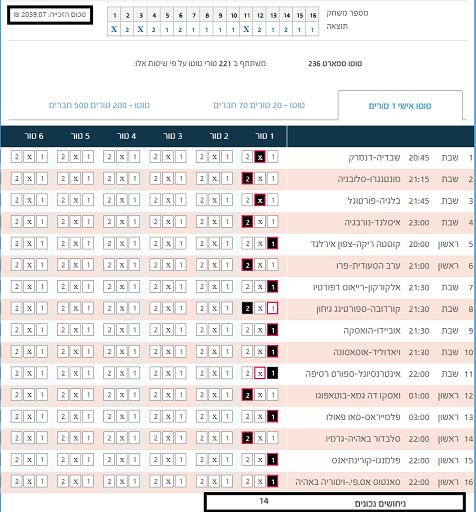Viewport: 476px width, 512px height.
Task: Check X box in column 3 for בלגיה-פורטוגל
Action: point(168,200)
